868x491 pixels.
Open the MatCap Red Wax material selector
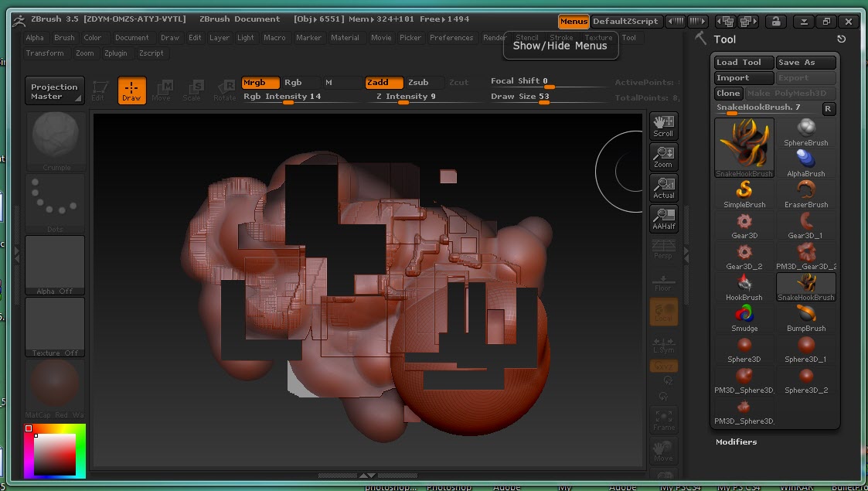point(55,389)
